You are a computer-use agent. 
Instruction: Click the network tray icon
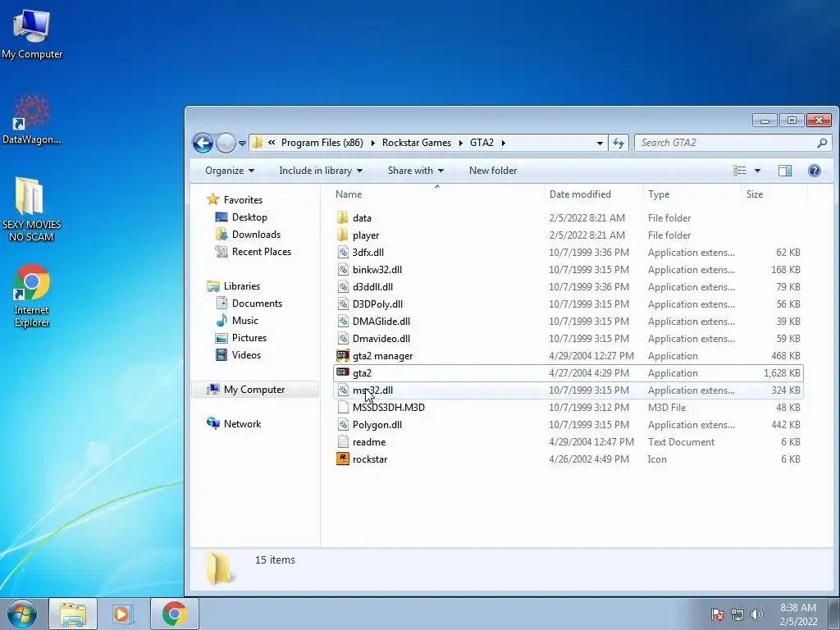tap(737, 614)
